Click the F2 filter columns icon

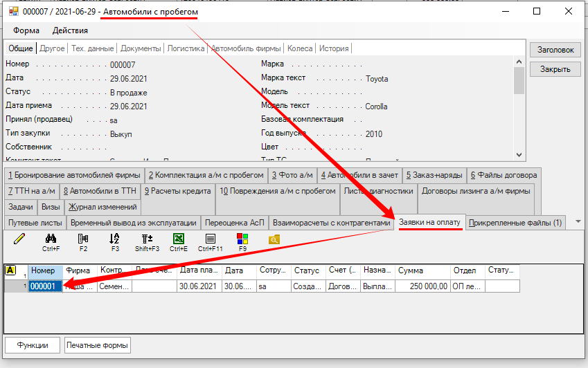pyautogui.click(x=83, y=239)
